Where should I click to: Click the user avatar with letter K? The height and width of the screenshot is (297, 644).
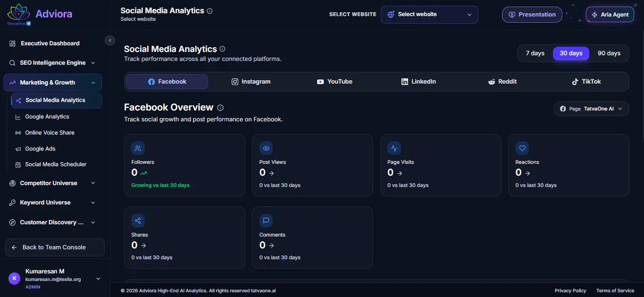(14, 279)
